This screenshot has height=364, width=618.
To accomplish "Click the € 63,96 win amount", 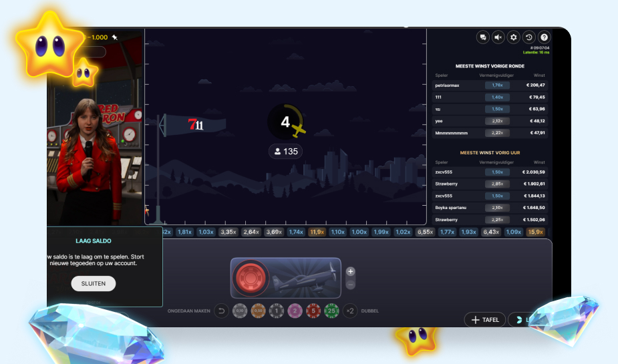I will point(536,109).
